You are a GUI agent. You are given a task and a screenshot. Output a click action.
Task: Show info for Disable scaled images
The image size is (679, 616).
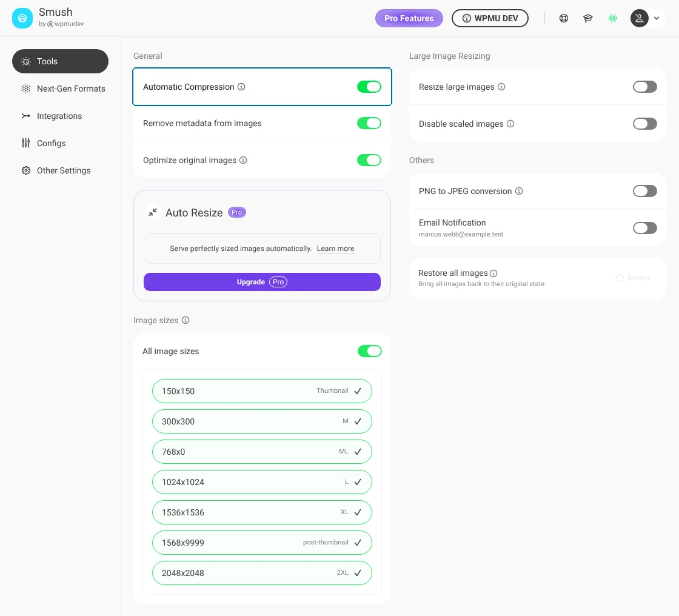coord(510,124)
